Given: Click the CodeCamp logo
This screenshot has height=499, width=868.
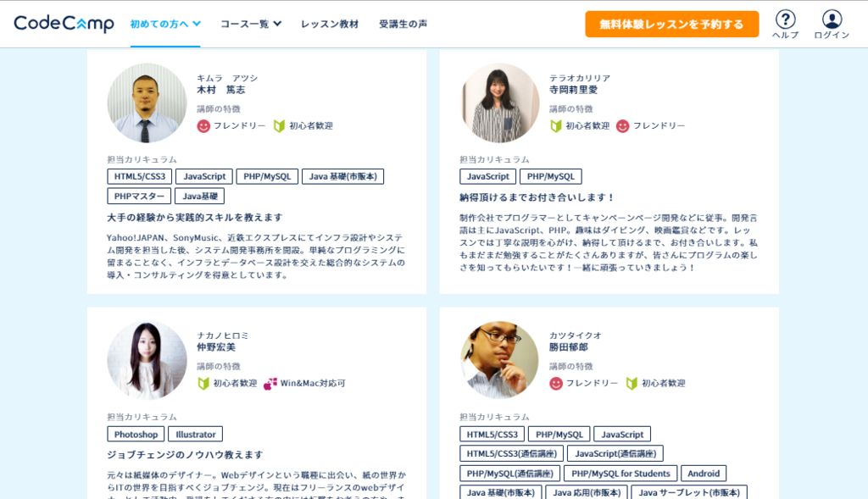Looking at the screenshot, I should pyautogui.click(x=64, y=24).
